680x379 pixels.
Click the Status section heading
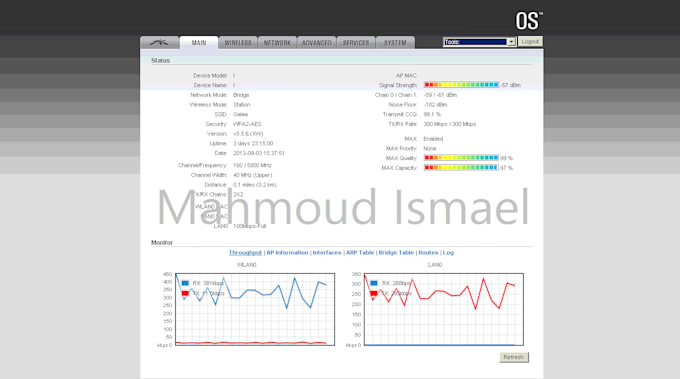(x=160, y=60)
